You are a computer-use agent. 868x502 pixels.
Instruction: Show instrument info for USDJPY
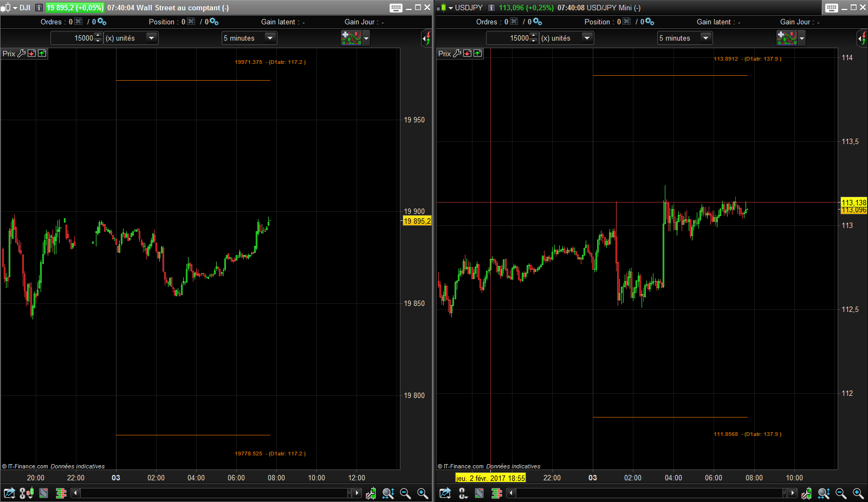491,8
